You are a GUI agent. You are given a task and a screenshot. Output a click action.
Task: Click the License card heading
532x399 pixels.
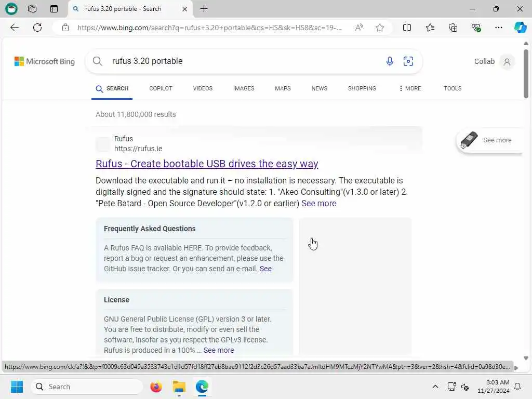coord(116,300)
